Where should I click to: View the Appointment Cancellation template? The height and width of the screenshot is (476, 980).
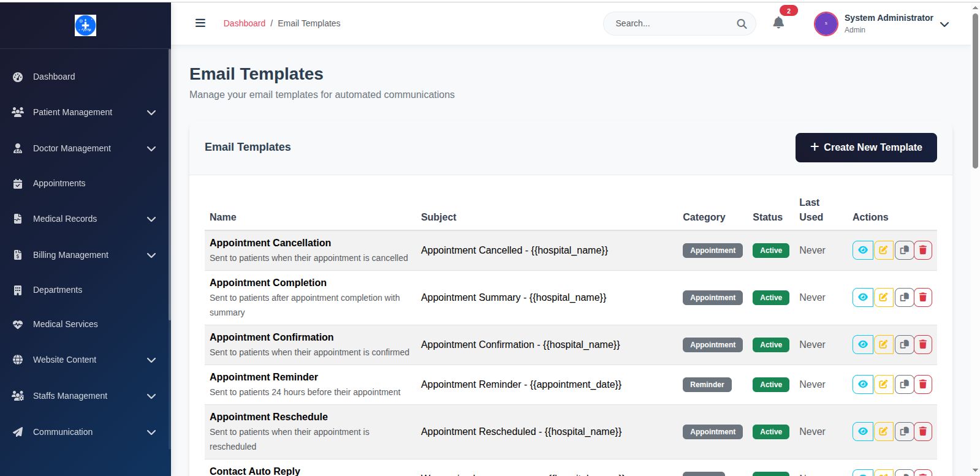tap(862, 250)
